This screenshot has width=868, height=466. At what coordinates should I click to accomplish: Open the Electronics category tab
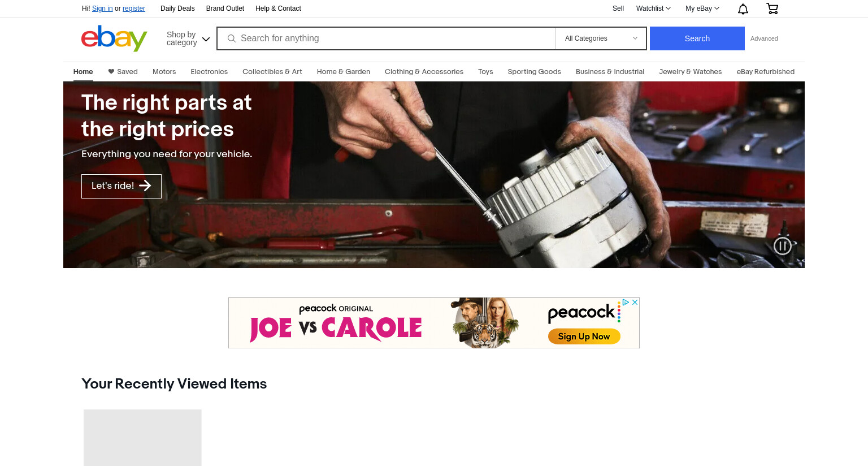209,72
